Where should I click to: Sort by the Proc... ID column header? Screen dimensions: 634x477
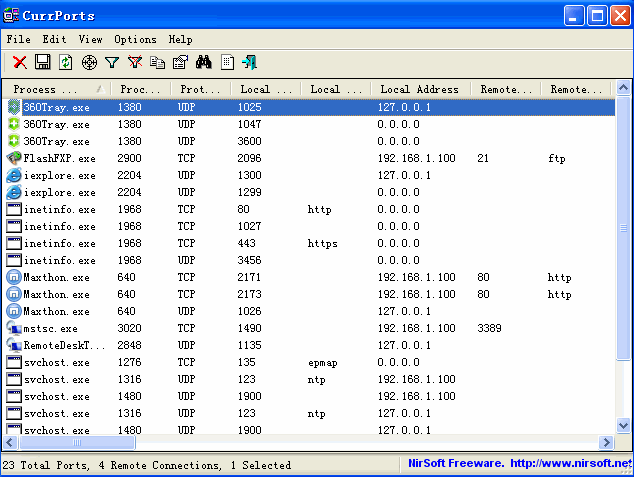coord(140,89)
